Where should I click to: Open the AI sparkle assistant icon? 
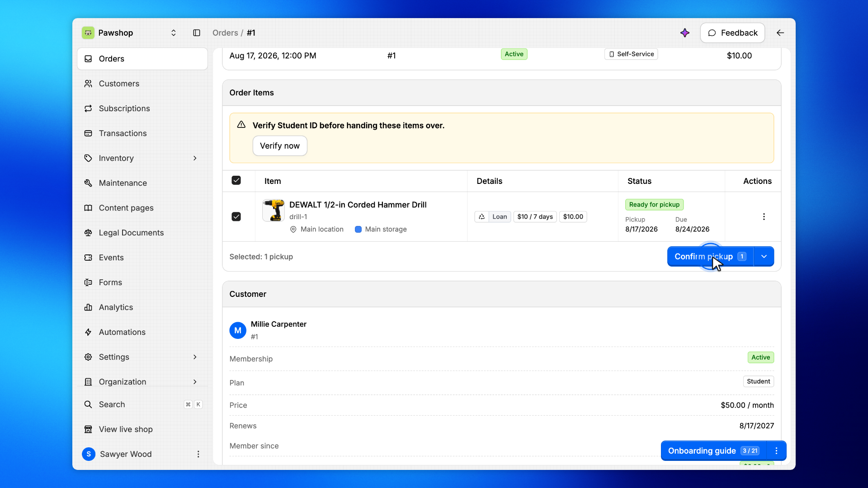click(685, 33)
